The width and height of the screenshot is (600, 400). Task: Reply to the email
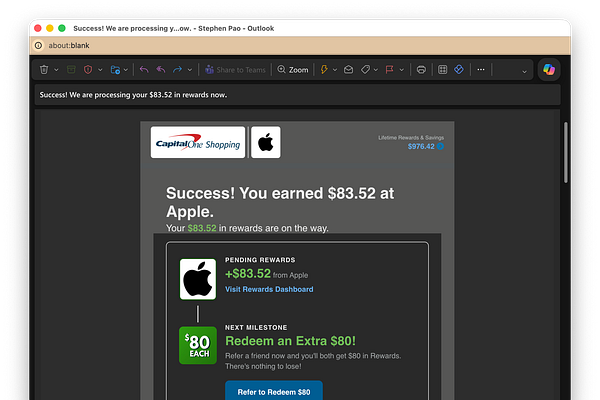pyautogui.click(x=144, y=70)
